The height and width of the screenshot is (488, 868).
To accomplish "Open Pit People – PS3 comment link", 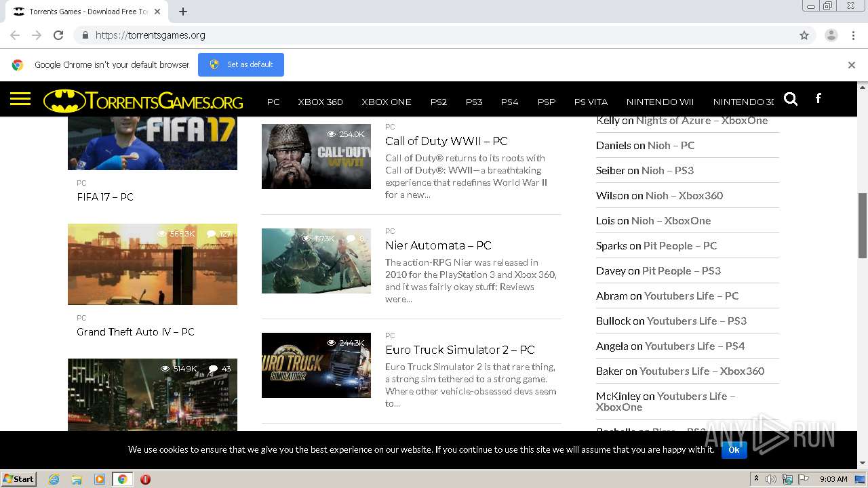I will tap(682, 270).
